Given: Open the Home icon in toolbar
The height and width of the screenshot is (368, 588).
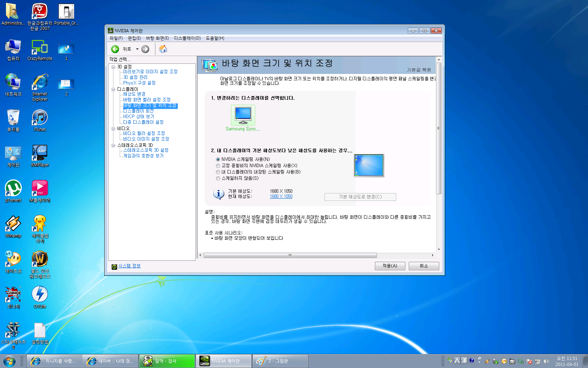Looking at the screenshot, I should (x=163, y=49).
